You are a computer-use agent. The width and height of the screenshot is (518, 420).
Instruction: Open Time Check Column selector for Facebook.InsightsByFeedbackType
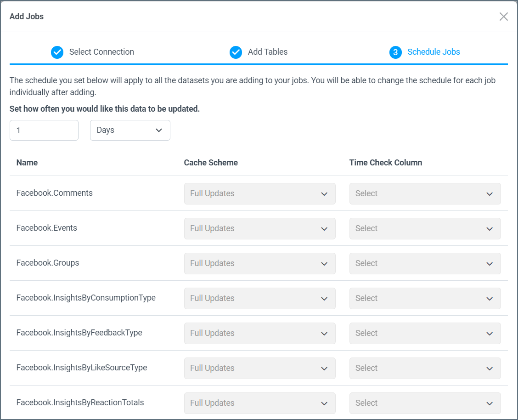pos(425,333)
